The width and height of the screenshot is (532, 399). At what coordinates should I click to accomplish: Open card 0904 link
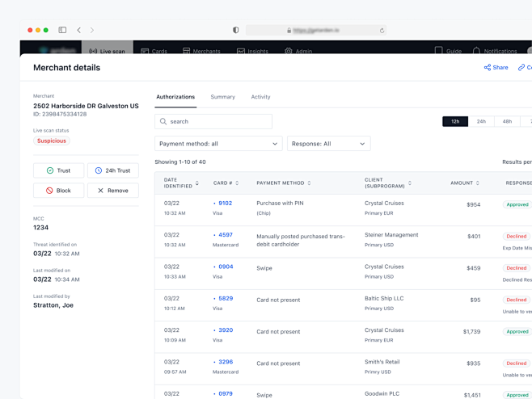[x=226, y=267]
